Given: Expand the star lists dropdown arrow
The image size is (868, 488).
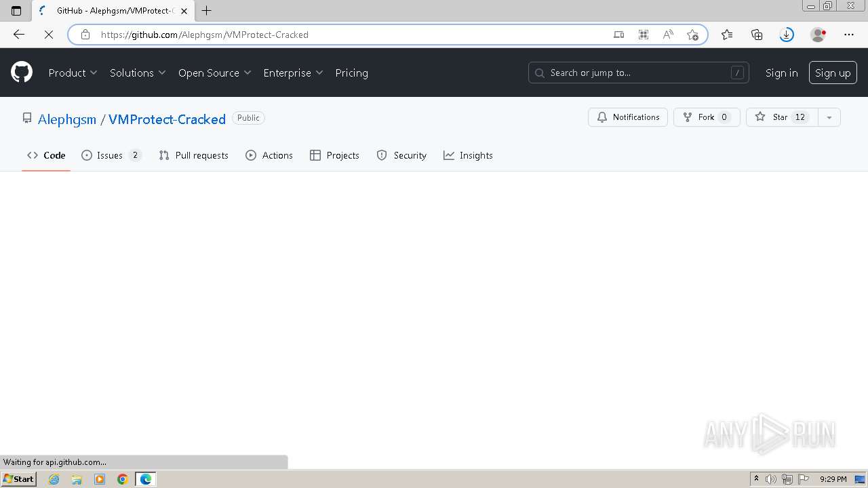Looking at the screenshot, I should (x=829, y=117).
